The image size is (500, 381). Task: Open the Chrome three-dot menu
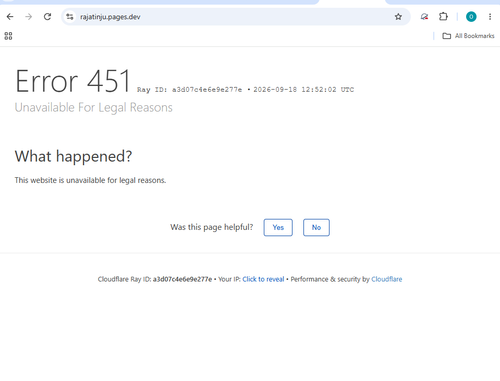click(x=490, y=17)
